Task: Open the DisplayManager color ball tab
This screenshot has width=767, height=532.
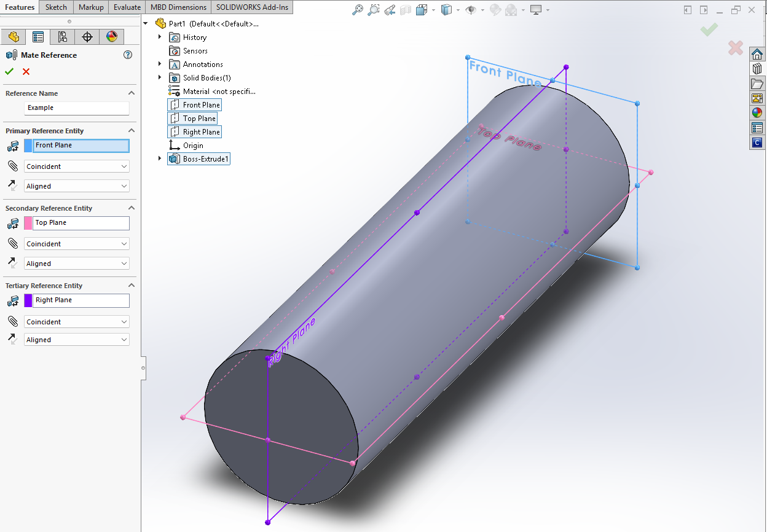Action: click(x=112, y=37)
